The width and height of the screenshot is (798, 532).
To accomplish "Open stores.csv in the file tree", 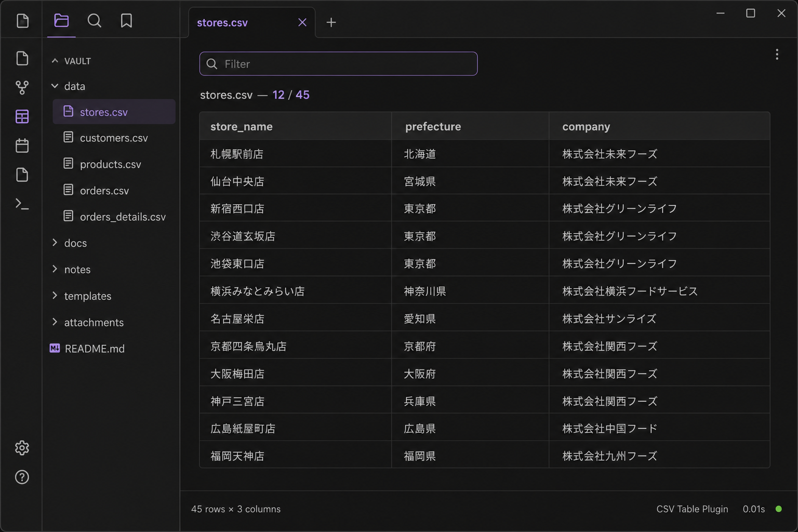I will (114, 112).
